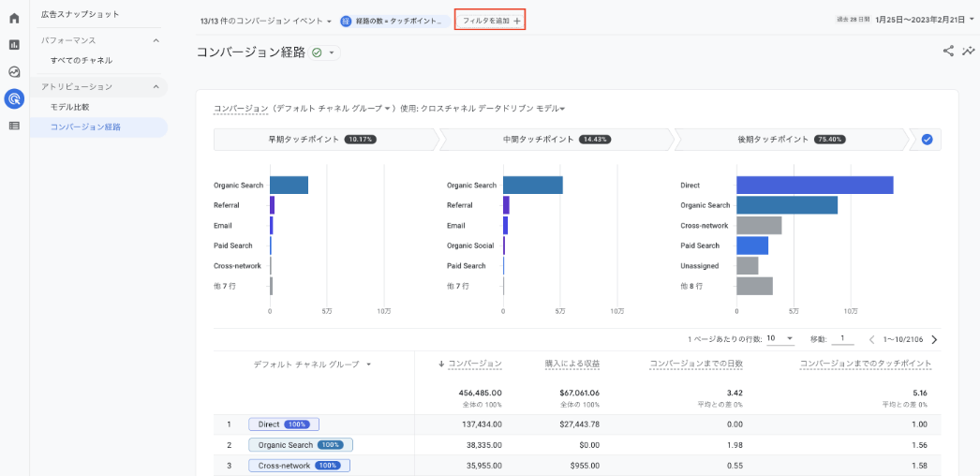The height and width of the screenshot is (476, 980).
Task: Open the Configure table icon in left rail
Action: [x=14, y=126]
